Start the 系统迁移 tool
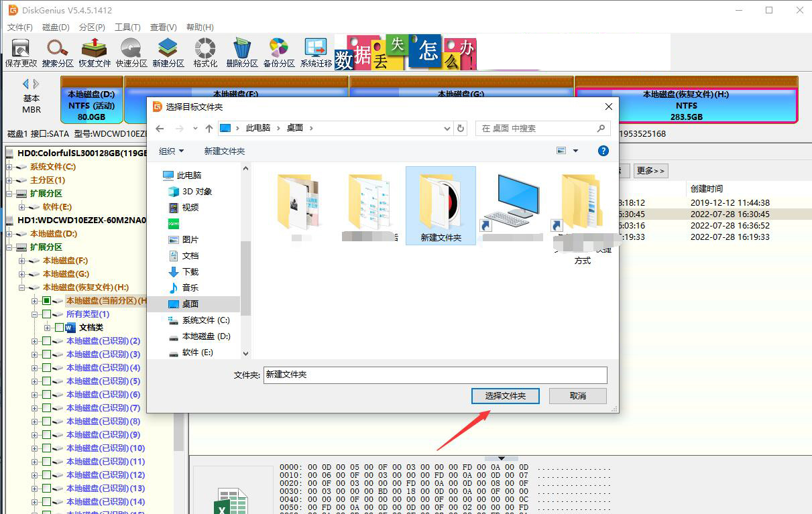This screenshot has height=514, width=812. (316, 52)
